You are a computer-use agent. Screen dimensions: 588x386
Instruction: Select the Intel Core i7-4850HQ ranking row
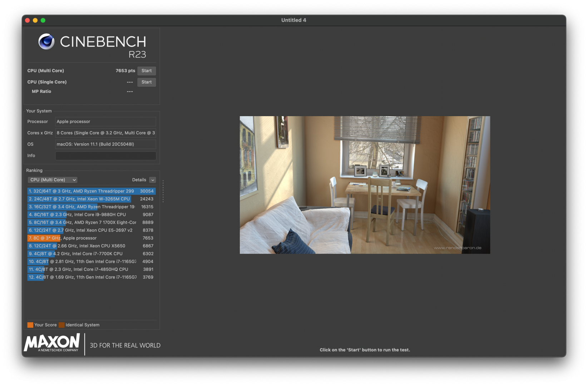[x=91, y=269]
